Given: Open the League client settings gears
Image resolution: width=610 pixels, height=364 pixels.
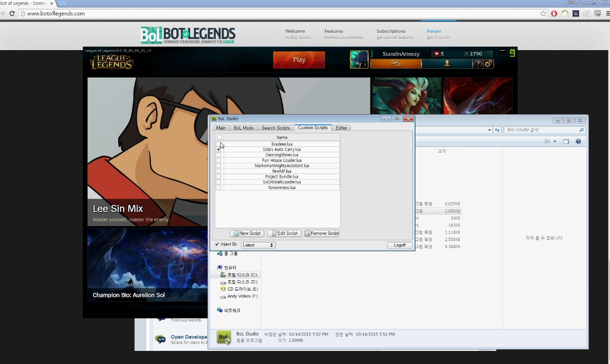Looking at the screenshot, I should click(488, 64).
